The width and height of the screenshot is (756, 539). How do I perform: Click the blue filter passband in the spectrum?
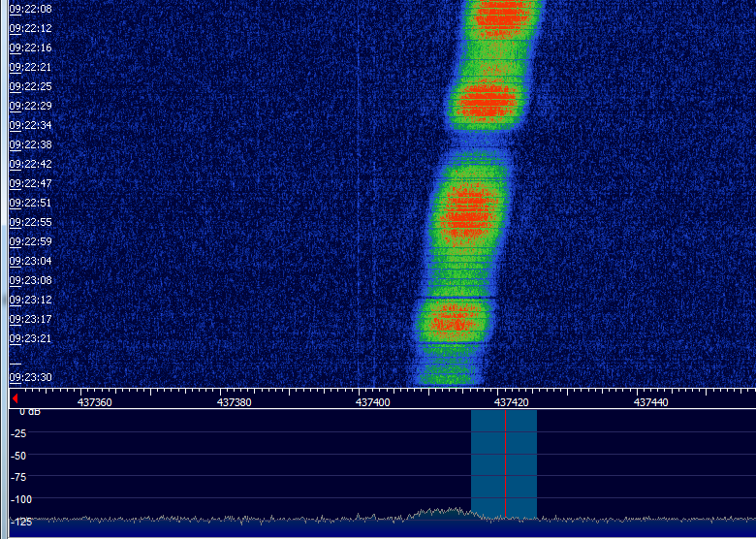[x=504, y=463]
